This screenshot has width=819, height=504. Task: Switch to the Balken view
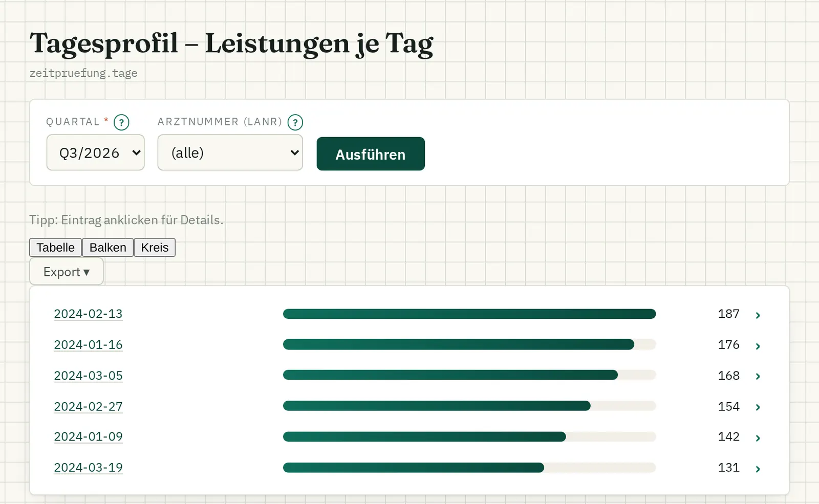tap(107, 248)
